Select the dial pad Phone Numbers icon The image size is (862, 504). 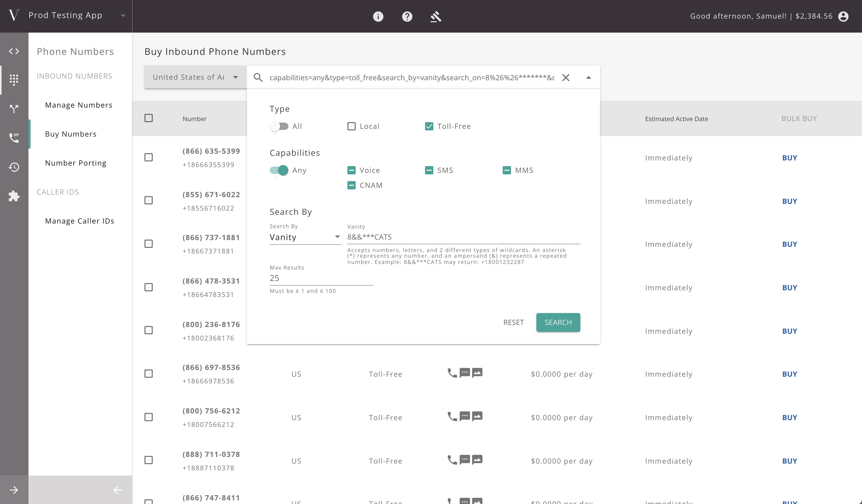pyautogui.click(x=14, y=80)
